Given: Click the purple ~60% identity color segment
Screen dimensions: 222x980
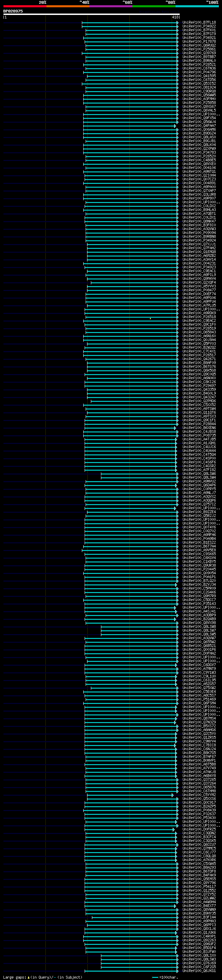Looking at the screenshot, I should [x=111, y=6].
